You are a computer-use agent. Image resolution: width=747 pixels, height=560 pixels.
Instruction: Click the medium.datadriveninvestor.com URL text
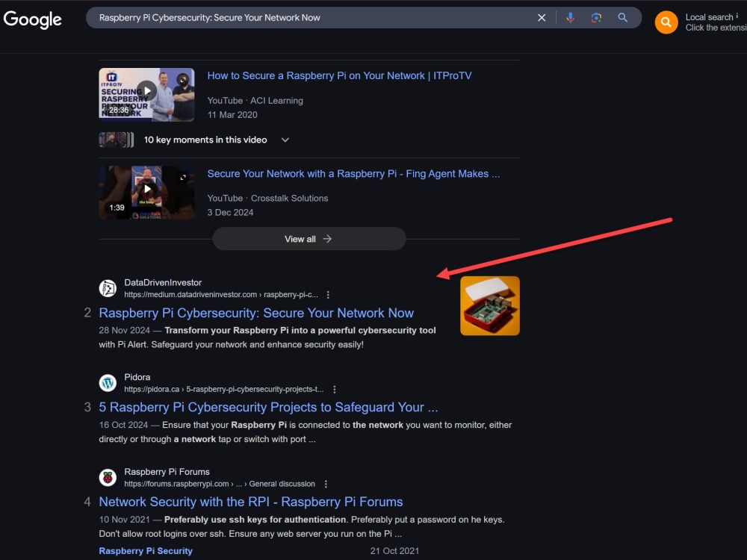coord(221,295)
